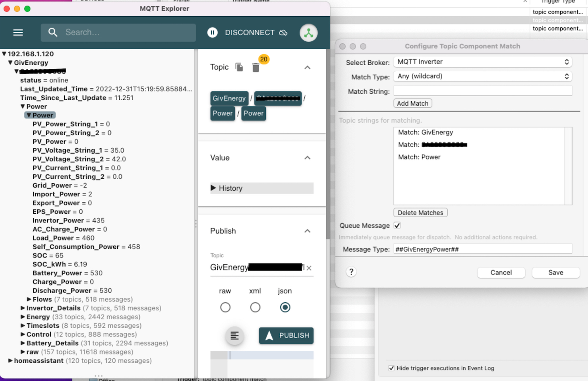Click the GivEnergy topic breadcrumb chip
588x381 pixels.
[229, 98]
